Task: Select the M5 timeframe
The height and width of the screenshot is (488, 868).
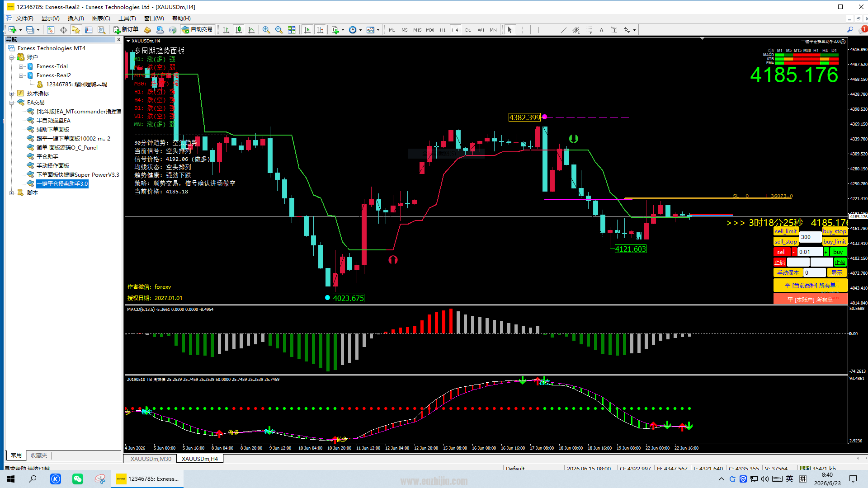Action: (405, 30)
